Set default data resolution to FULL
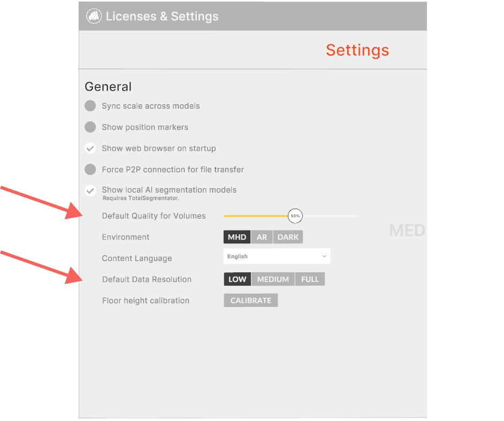 (310, 279)
